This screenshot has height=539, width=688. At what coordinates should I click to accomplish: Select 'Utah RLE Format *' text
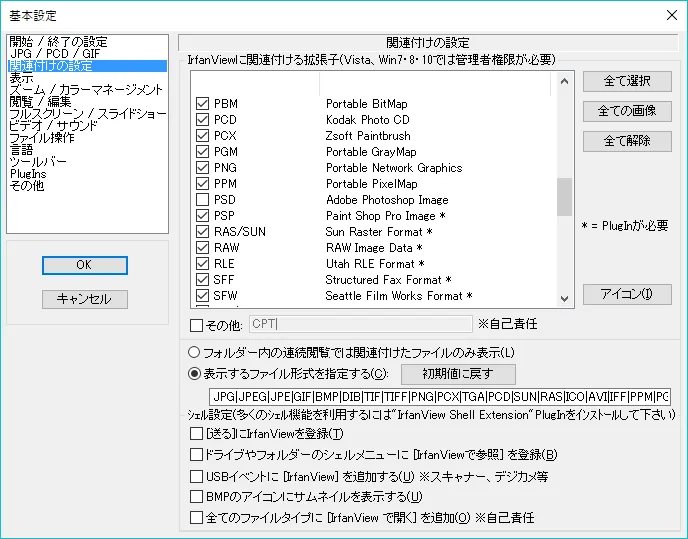coord(375,263)
